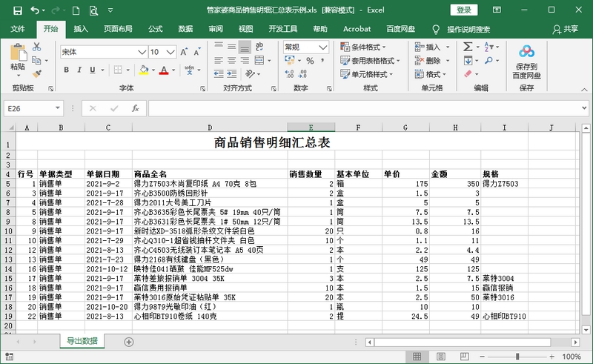Click the Center horizontal align icon
Image resolution: width=593 pixels, height=364 pixels.
pos(232,60)
